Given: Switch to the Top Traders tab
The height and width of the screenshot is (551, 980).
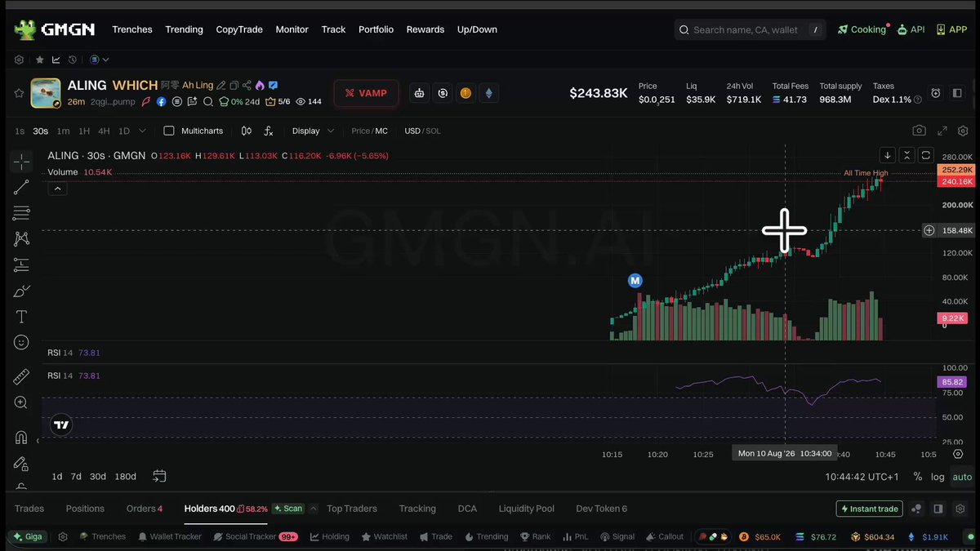Looking at the screenshot, I should [x=352, y=509].
